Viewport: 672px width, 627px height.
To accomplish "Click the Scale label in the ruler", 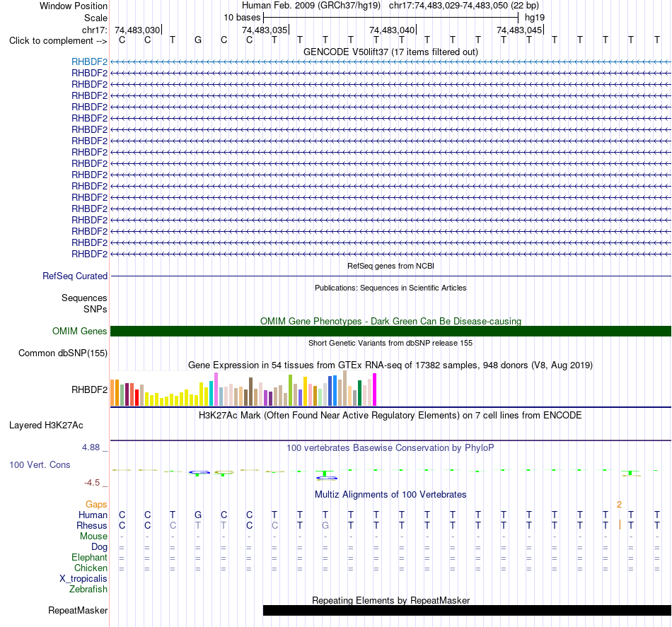I will 95,18.
